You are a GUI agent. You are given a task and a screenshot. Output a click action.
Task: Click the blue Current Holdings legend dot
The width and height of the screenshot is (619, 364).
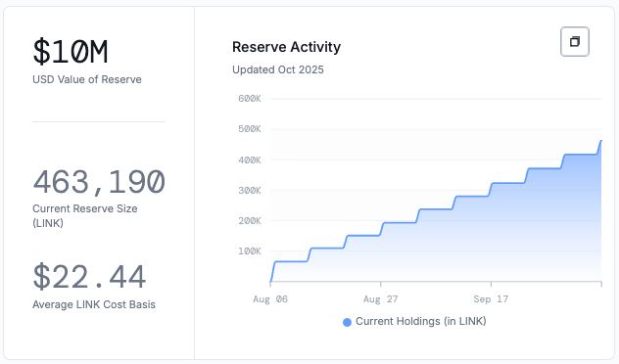click(347, 323)
